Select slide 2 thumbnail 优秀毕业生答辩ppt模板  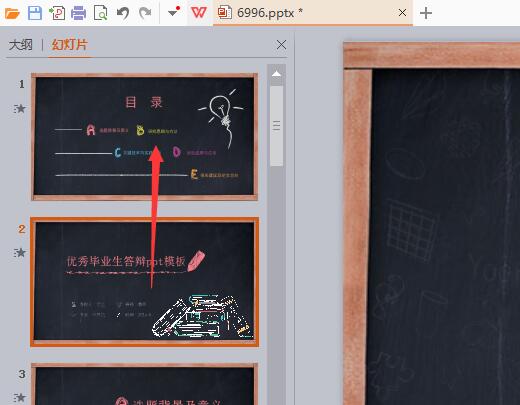tap(144, 282)
